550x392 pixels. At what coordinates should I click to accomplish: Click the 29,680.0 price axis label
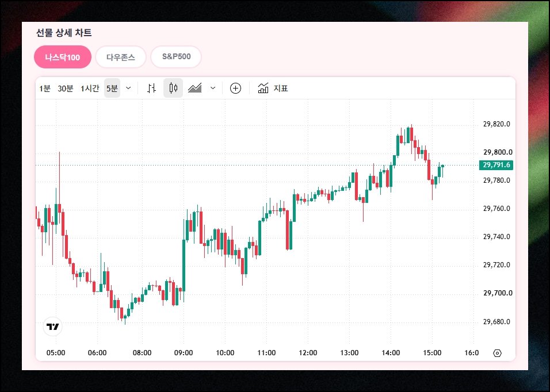[x=496, y=321]
